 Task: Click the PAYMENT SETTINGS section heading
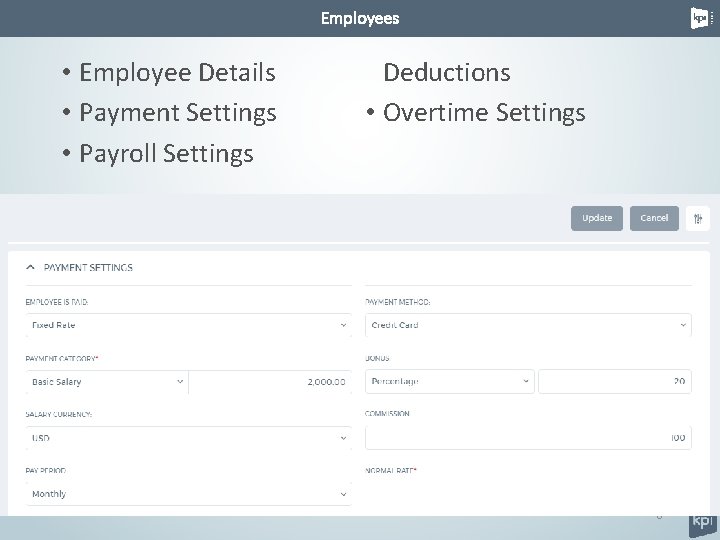pyautogui.click(x=88, y=268)
